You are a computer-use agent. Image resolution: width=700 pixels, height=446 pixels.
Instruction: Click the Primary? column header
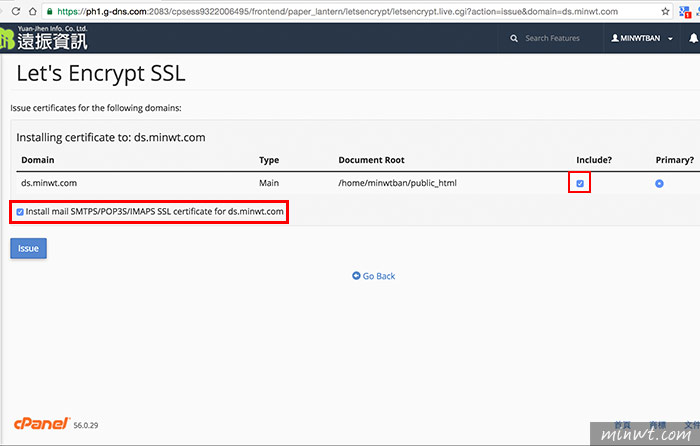(x=675, y=160)
